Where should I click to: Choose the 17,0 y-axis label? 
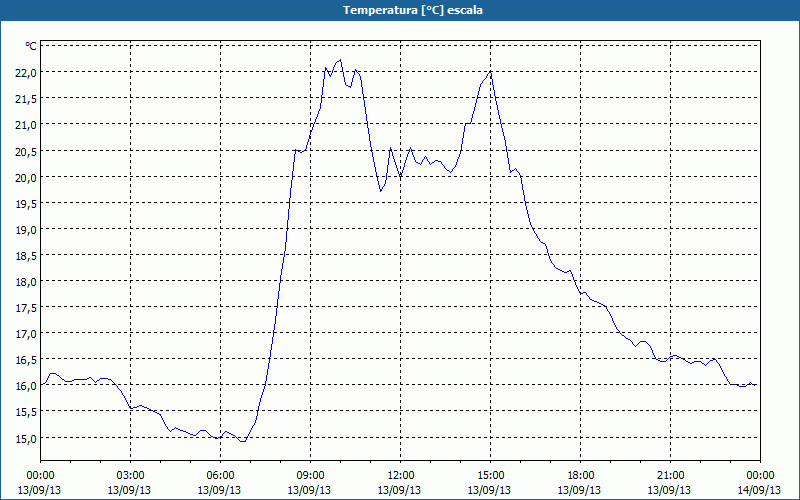point(26,334)
